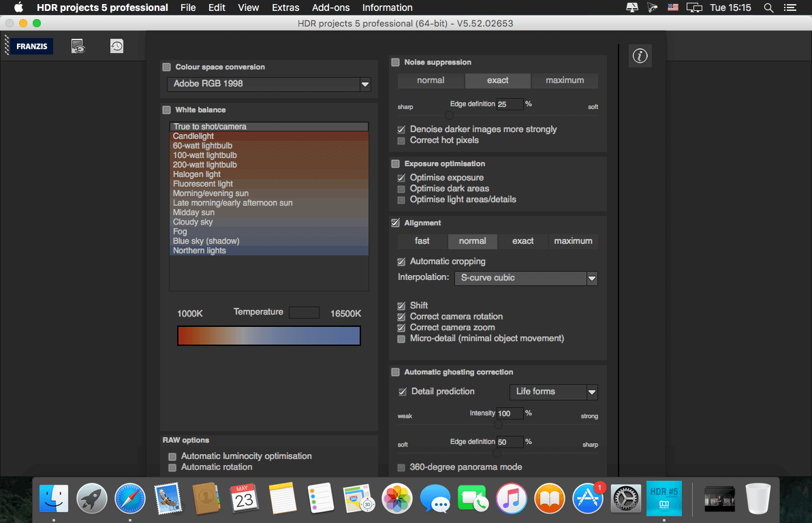
Task: Open Photos app in the dock
Action: point(396,498)
